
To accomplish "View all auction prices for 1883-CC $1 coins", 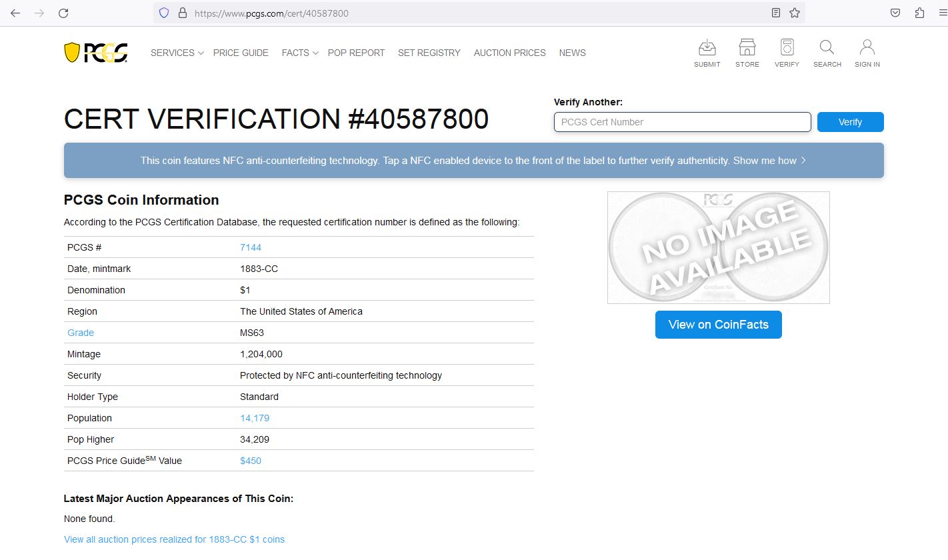I will (x=174, y=539).
